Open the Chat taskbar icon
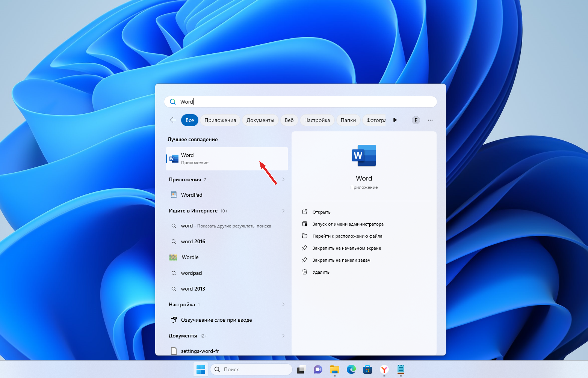588x378 pixels. coord(318,369)
